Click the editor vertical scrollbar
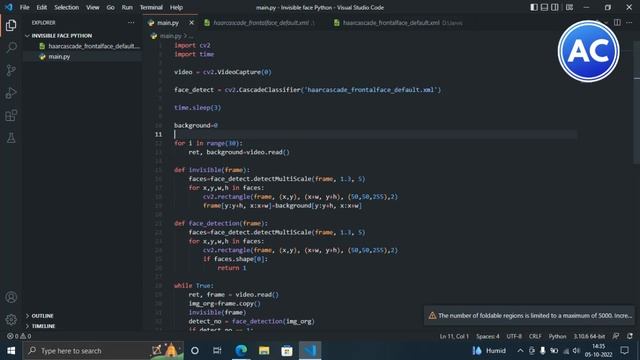The image size is (640, 360). coord(636,102)
